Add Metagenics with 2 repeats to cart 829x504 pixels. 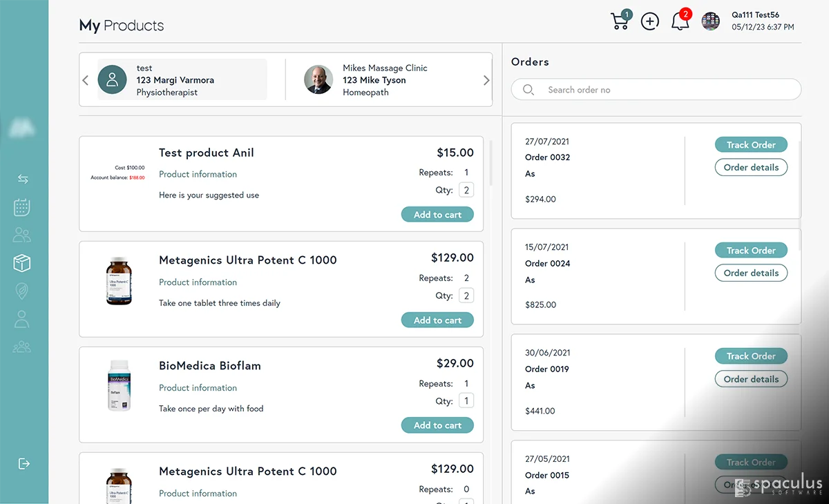point(437,320)
